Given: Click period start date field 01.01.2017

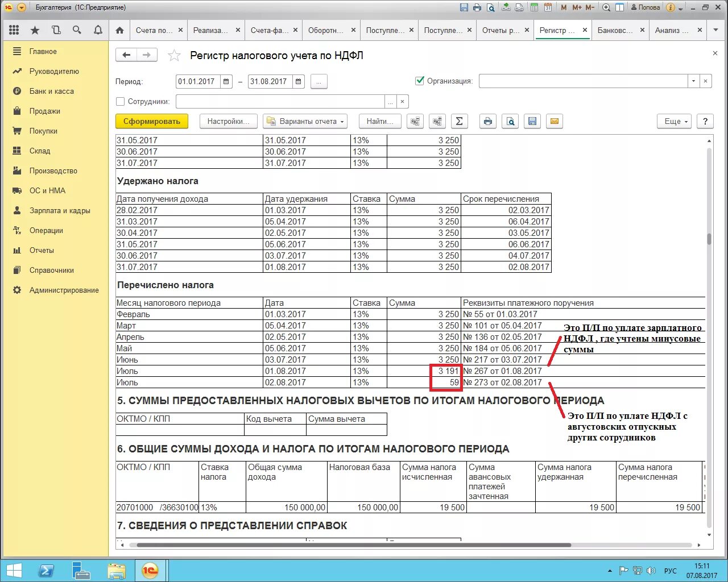Looking at the screenshot, I should [198, 81].
